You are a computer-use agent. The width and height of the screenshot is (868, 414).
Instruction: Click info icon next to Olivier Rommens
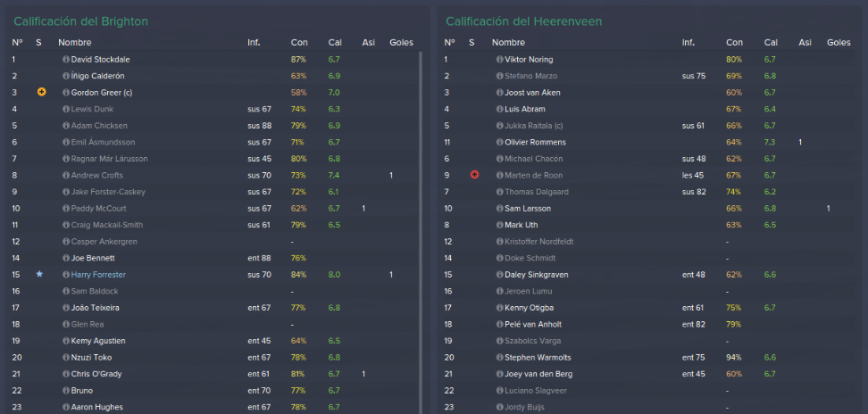coord(500,142)
